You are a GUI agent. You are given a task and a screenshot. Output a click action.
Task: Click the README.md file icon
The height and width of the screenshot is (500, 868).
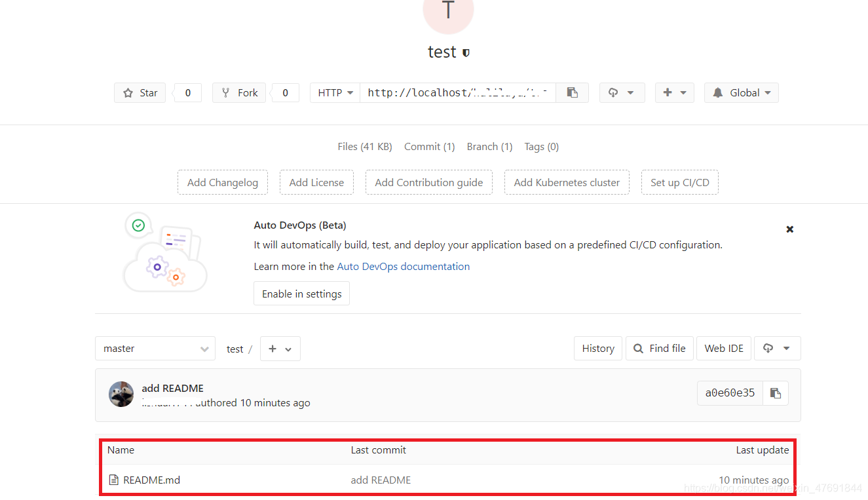tap(113, 480)
